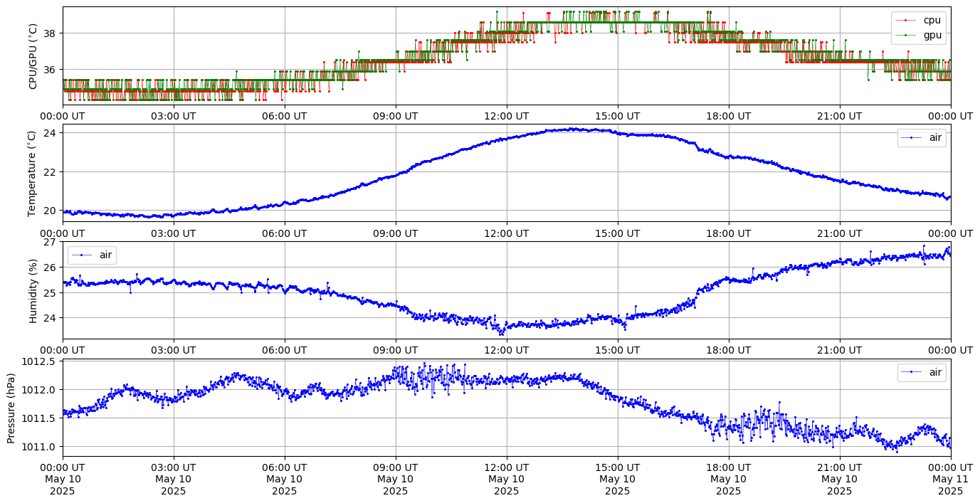This screenshot has width=980, height=503.
Task: Click the 26 tick on Humidity axis
Action: 51,267
